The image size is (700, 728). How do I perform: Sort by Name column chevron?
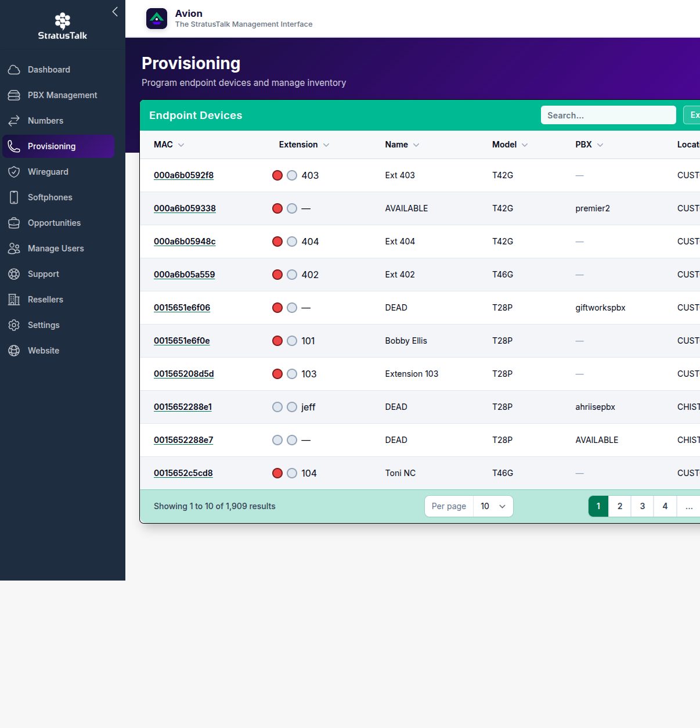pyautogui.click(x=416, y=145)
